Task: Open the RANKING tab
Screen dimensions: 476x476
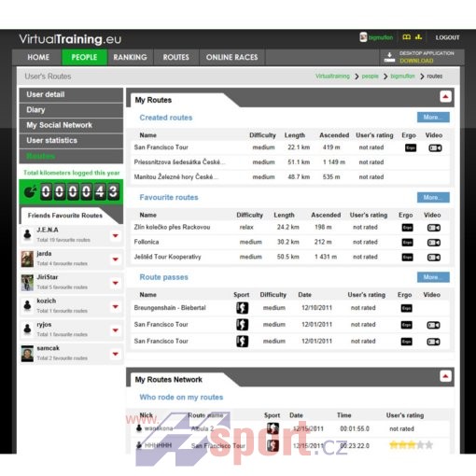Action: [130, 57]
